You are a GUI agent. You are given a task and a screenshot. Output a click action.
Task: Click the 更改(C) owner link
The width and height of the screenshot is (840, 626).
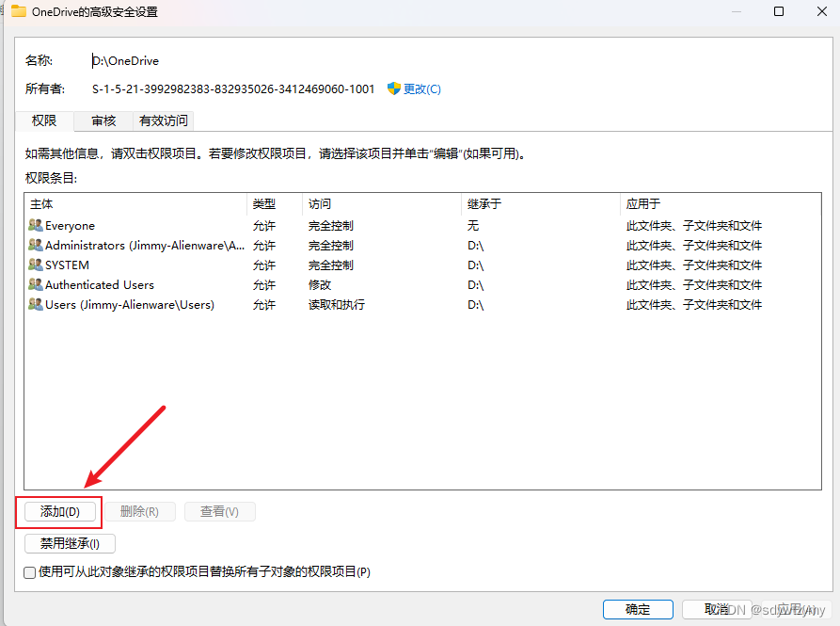[422, 89]
